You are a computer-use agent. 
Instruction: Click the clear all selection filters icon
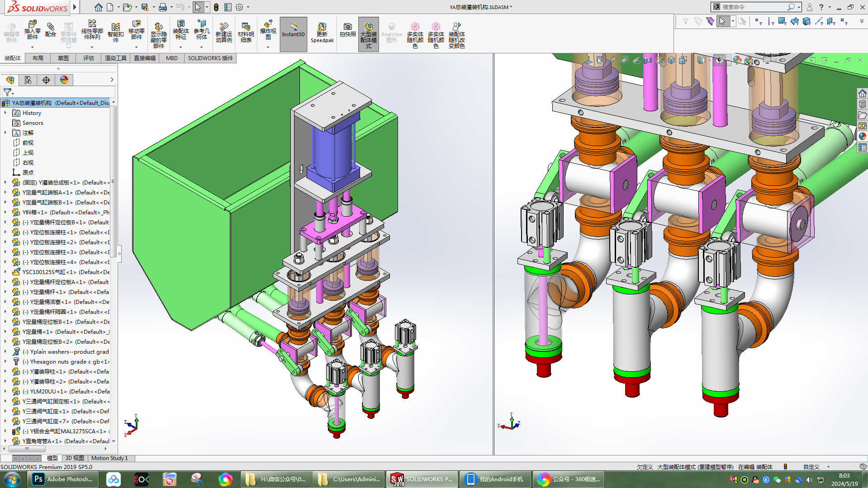tap(698, 21)
